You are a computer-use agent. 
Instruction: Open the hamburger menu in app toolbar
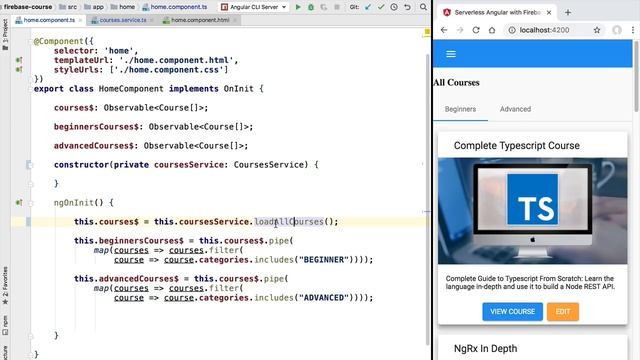[x=451, y=54]
